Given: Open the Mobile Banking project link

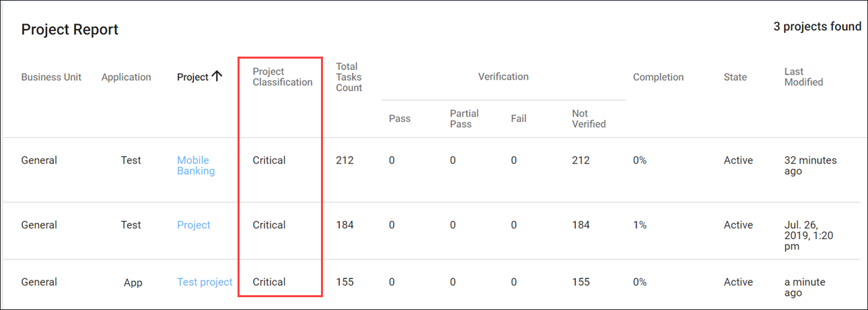Looking at the screenshot, I should pyautogui.click(x=196, y=166).
